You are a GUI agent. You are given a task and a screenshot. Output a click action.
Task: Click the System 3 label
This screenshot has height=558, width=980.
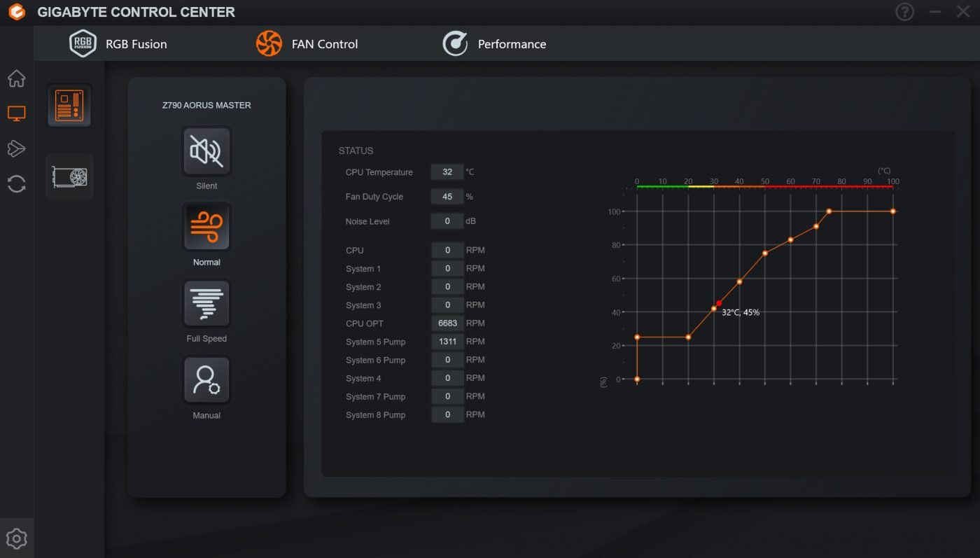click(x=363, y=305)
